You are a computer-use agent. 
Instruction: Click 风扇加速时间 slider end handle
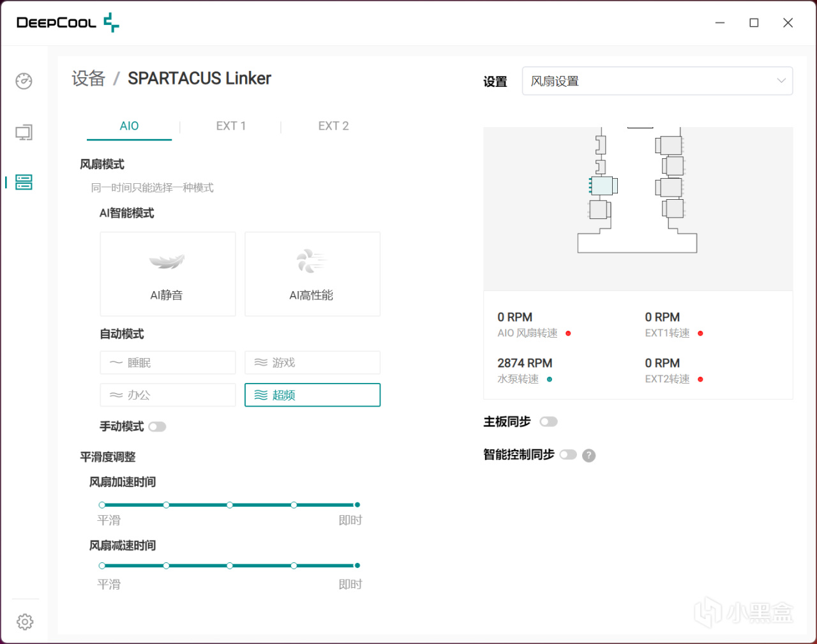[x=357, y=505]
